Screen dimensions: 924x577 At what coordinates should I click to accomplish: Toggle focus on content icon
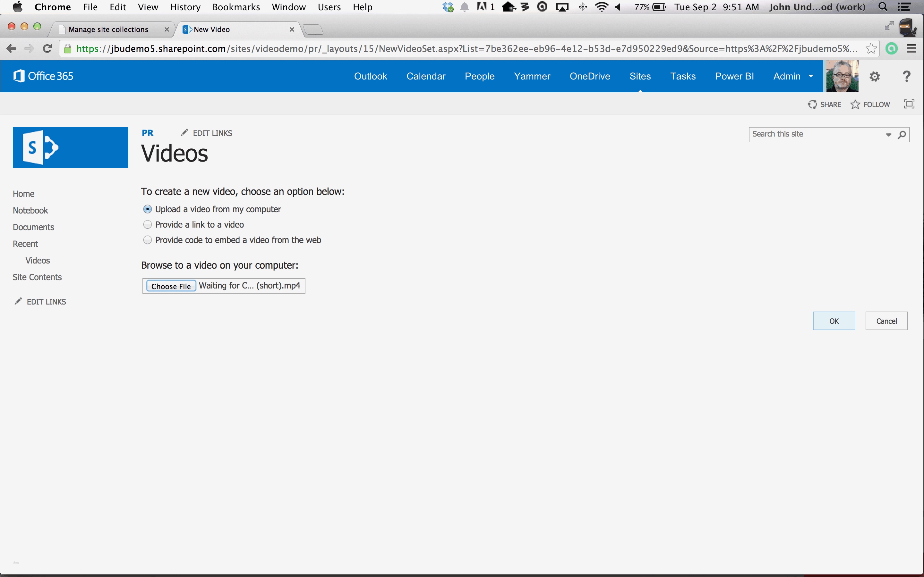(909, 104)
